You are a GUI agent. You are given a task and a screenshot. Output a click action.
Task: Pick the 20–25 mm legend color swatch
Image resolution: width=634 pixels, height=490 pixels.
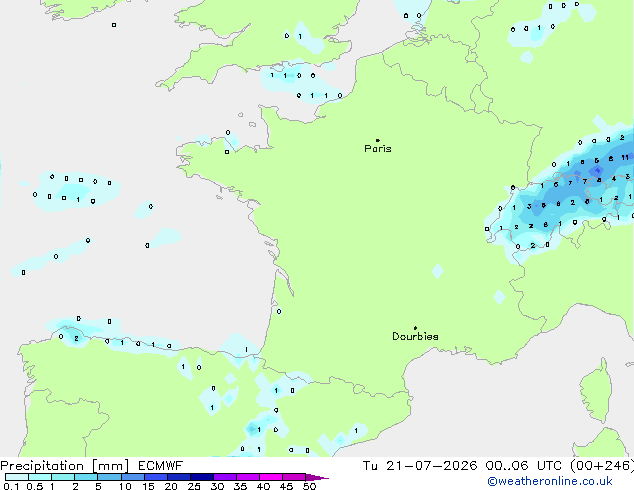coord(178,477)
